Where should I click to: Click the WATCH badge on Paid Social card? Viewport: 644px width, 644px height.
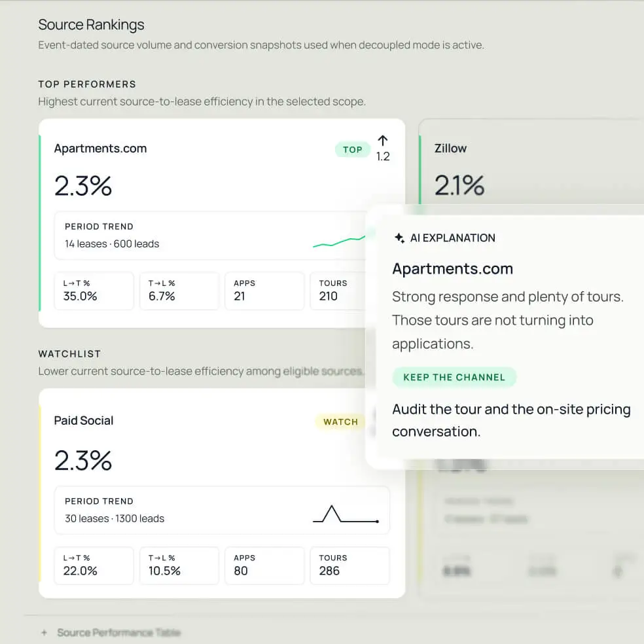point(340,421)
